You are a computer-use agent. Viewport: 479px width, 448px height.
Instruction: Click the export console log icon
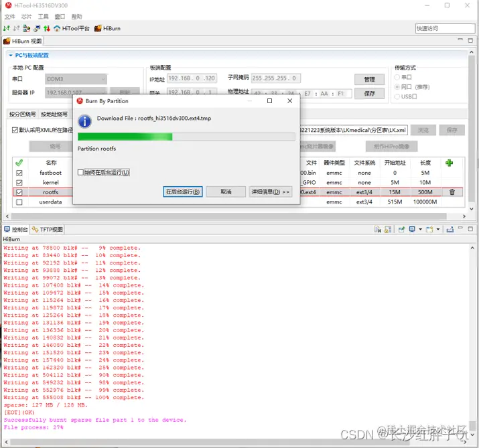pos(450,229)
